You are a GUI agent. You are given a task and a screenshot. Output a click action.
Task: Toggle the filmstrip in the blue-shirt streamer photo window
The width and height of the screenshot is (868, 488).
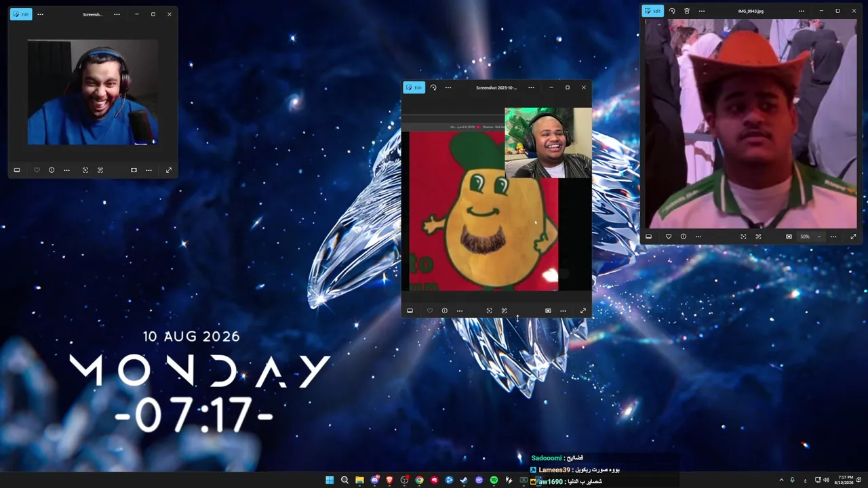coord(17,170)
